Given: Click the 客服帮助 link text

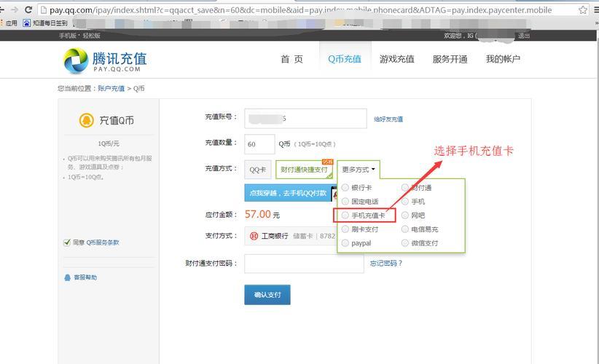Looking at the screenshot, I should 85,277.
